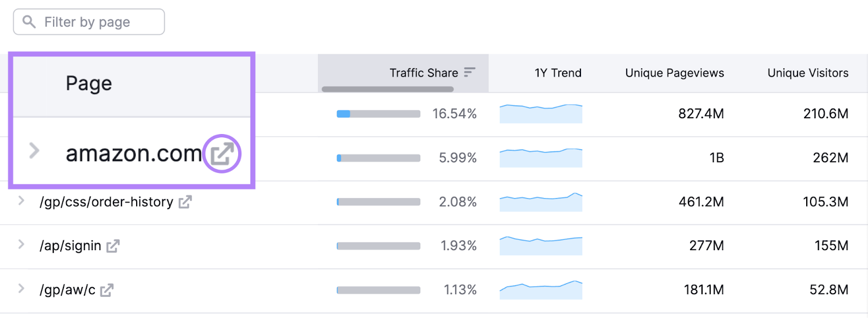Select the Unique Visitors column header

click(808, 73)
